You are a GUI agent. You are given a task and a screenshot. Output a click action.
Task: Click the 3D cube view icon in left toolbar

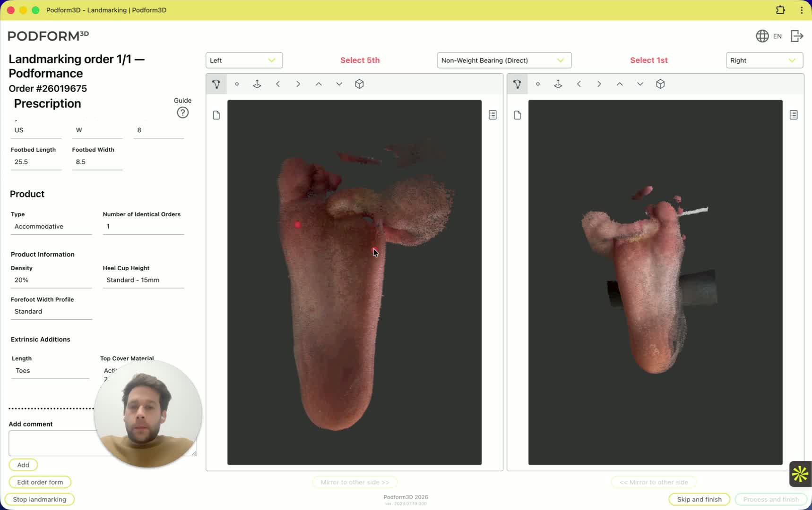[359, 84]
